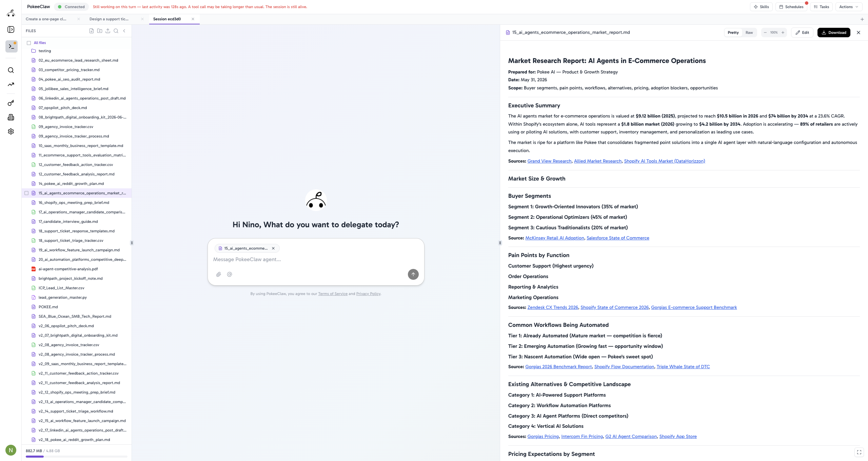Open the Terms of Service link
The height and width of the screenshot is (461, 868).
(x=333, y=294)
